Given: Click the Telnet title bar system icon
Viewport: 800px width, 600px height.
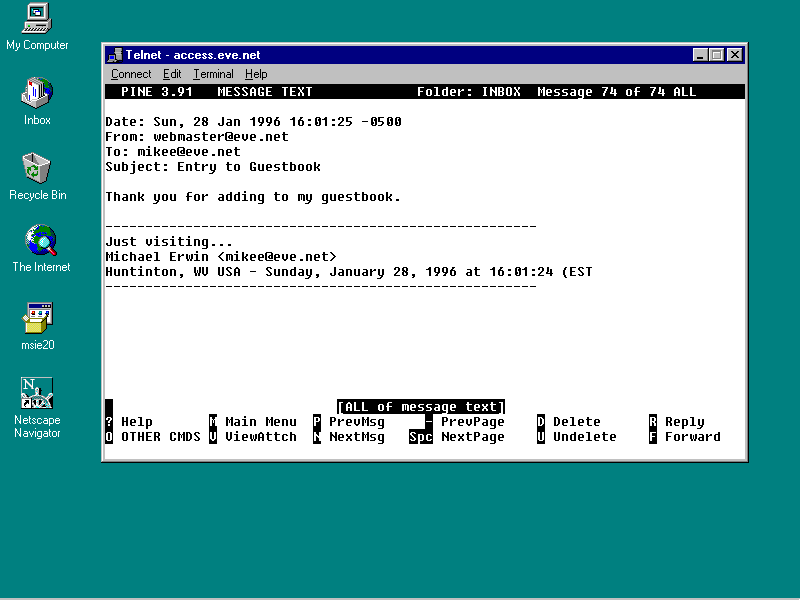Looking at the screenshot, I should point(115,55).
